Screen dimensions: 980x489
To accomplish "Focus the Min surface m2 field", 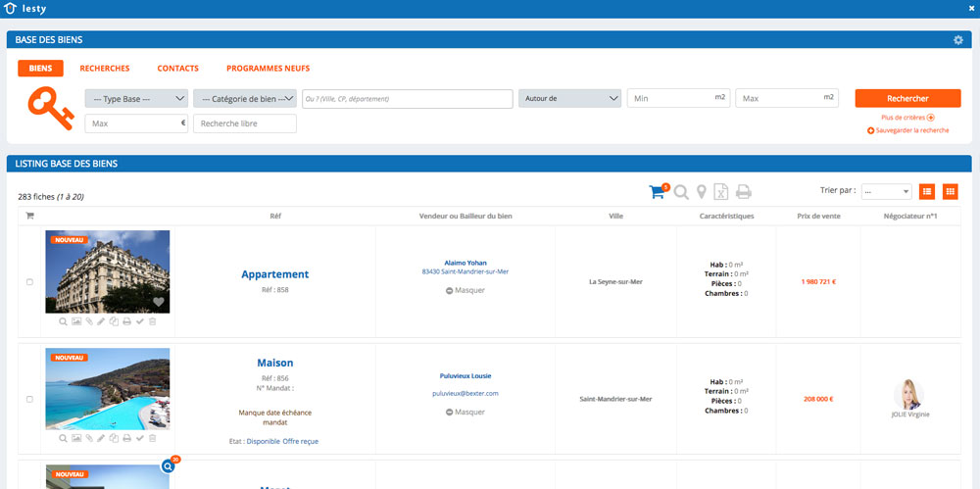I will [678, 98].
